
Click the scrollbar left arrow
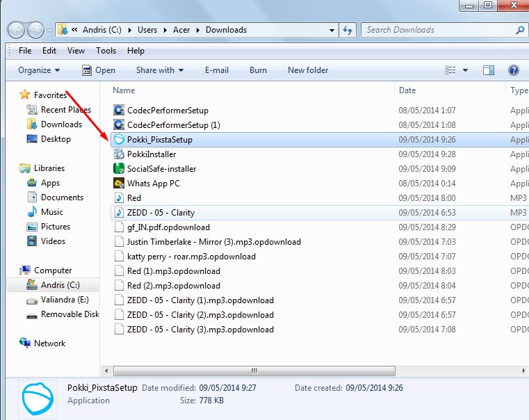tap(106, 371)
